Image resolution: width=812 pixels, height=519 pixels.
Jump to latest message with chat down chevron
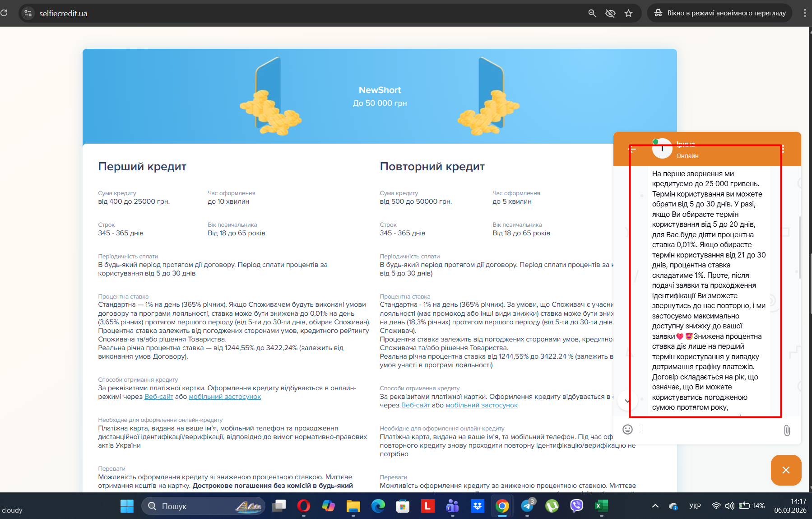click(627, 401)
